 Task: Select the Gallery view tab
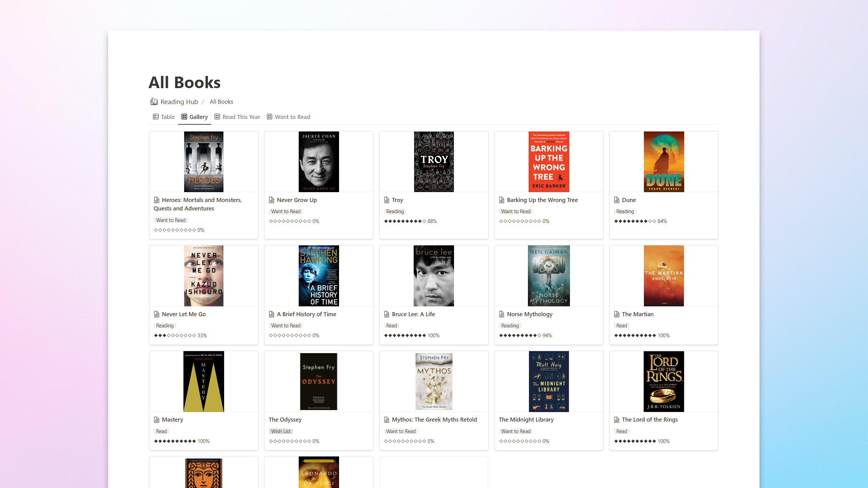coord(195,117)
